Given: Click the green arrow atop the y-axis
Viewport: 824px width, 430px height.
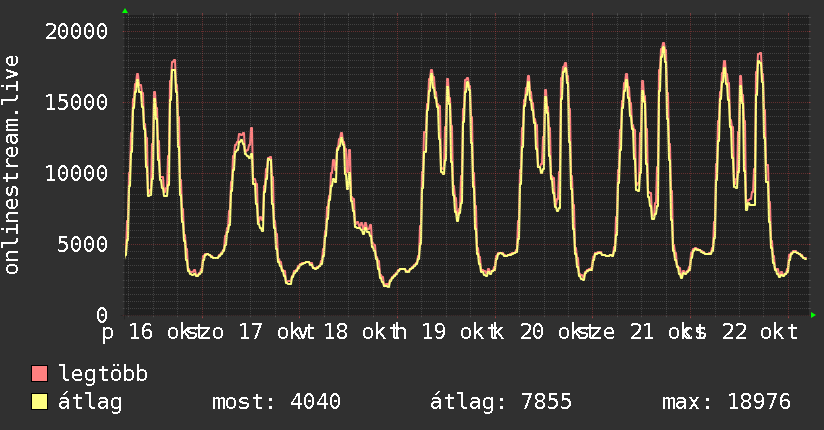Looking at the screenshot, I should 125,11.
